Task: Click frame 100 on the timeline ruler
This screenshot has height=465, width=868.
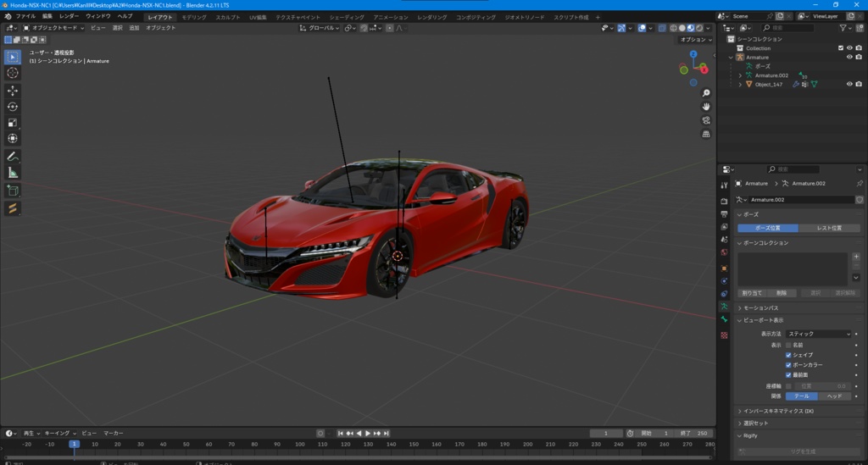Action: [299, 444]
